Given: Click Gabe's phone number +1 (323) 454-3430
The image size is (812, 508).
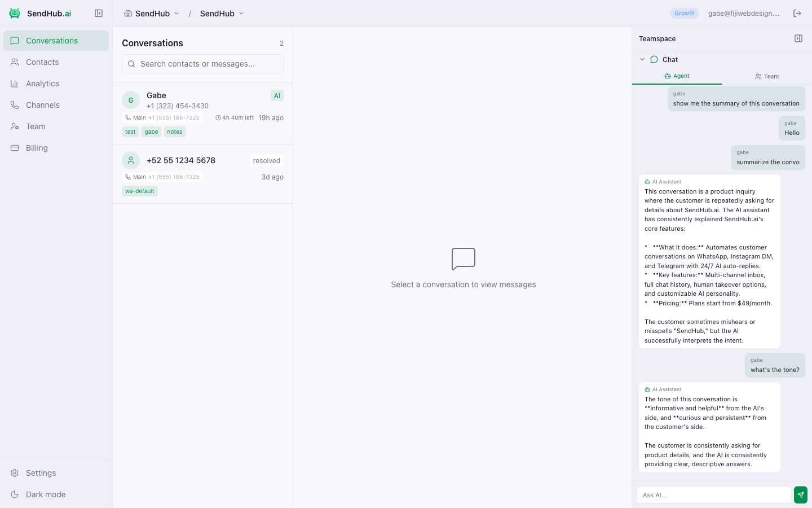Looking at the screenshot, I should (178, 106).
